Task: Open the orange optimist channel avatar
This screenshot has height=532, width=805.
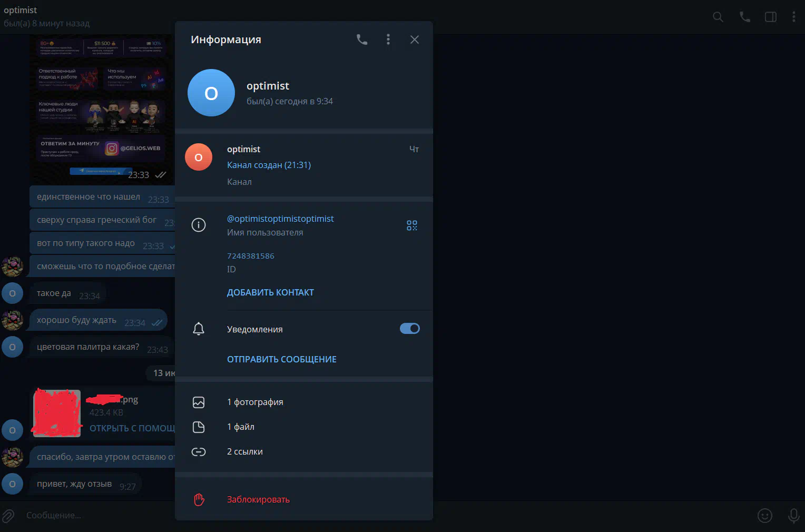Action: (x=199, y=157)
